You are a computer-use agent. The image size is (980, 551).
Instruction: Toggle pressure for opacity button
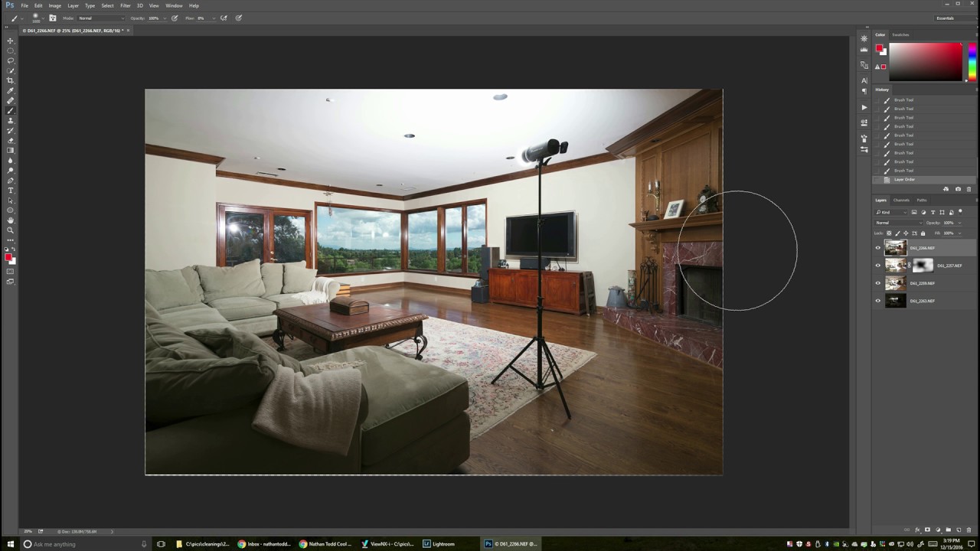pos(175,18)
